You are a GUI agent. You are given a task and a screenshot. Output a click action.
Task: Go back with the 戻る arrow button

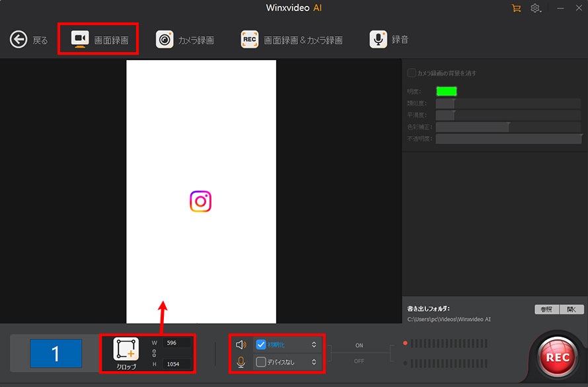click(18, 40)
